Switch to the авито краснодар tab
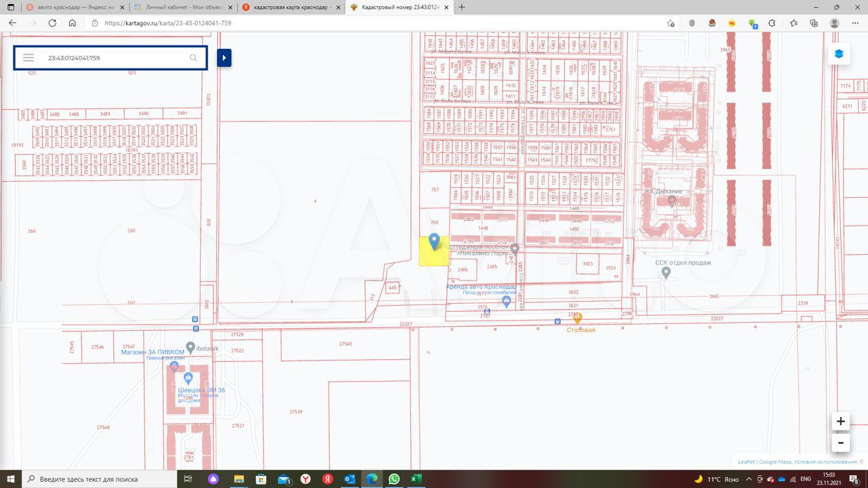Viewport: 868px width, 488px height. 68,7
